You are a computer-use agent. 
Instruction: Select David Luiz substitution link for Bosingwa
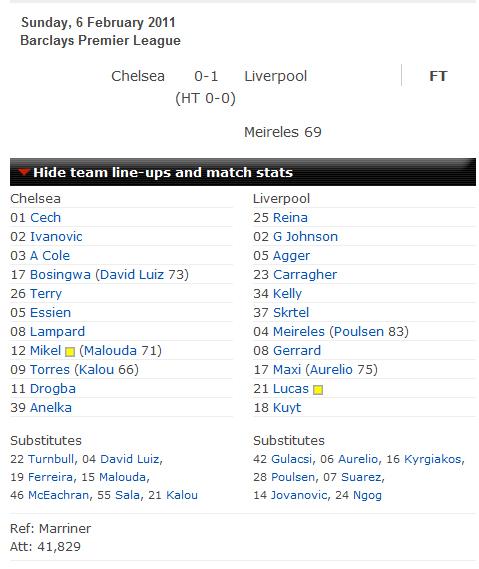point(132,275)
